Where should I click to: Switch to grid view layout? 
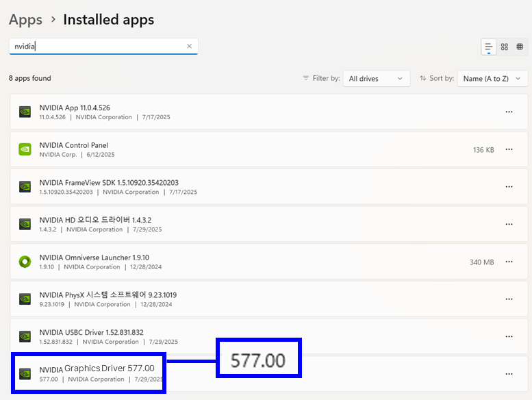click(x=505, y=47)
